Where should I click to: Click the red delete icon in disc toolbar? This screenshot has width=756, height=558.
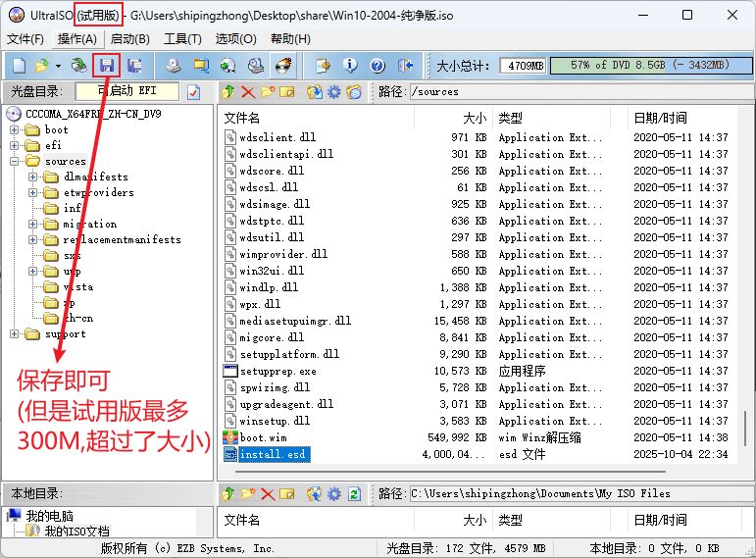[247, 92]
